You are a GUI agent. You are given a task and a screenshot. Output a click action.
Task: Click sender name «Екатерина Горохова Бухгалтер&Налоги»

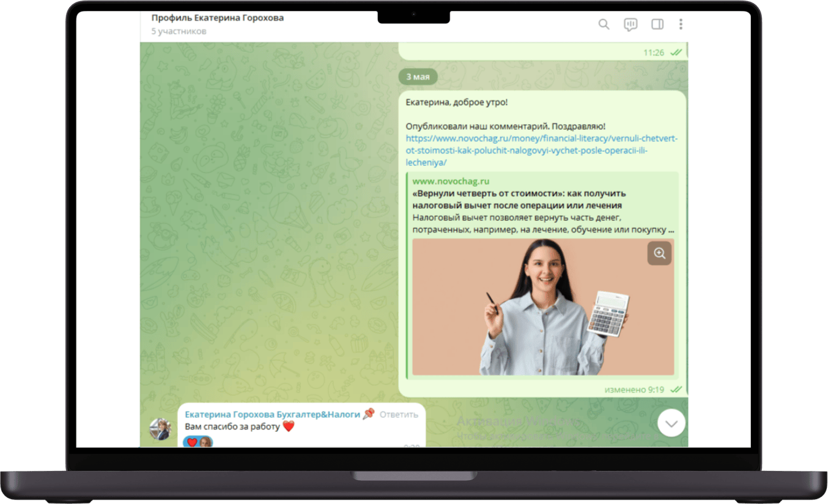(x=272, y=414)
